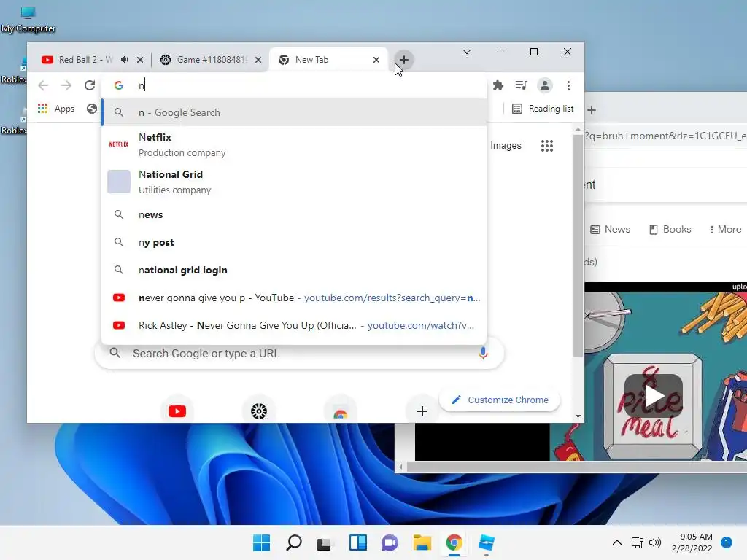Open the Reading list
This screenshot has height=560, width=747.
pos(543,109)
